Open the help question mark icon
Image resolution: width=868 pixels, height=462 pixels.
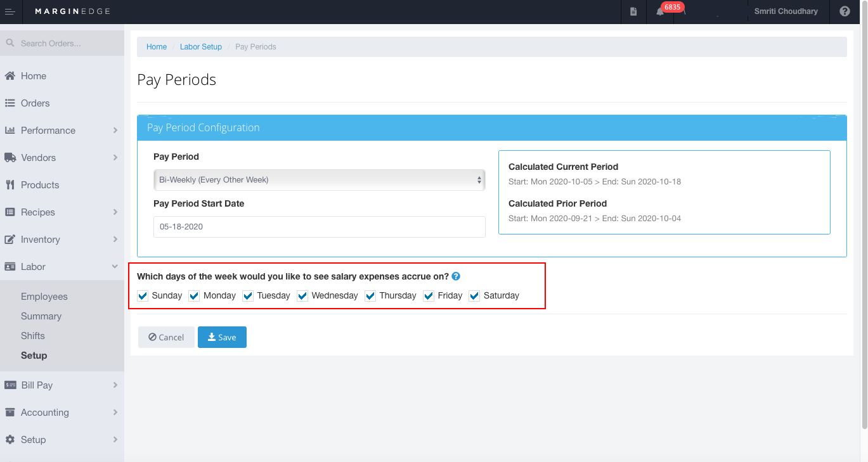pos(845,11)
